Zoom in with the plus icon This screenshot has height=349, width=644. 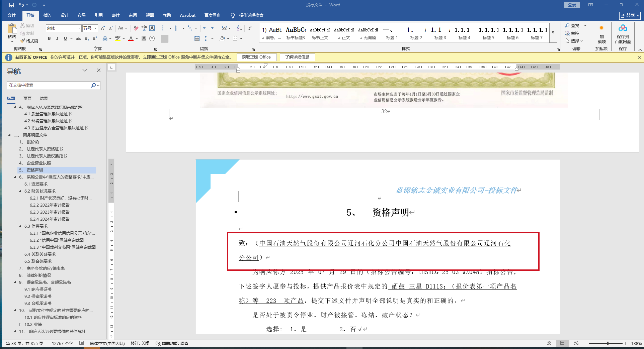[625, 343]
